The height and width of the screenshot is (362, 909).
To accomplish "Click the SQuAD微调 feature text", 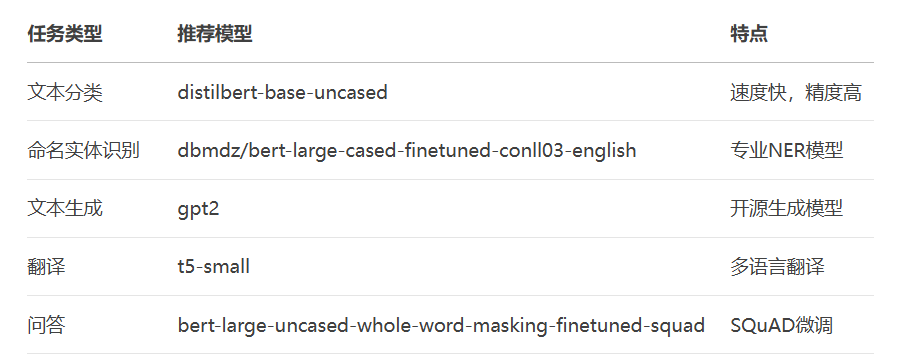I will pyautogui.click(x=781, y=325).
